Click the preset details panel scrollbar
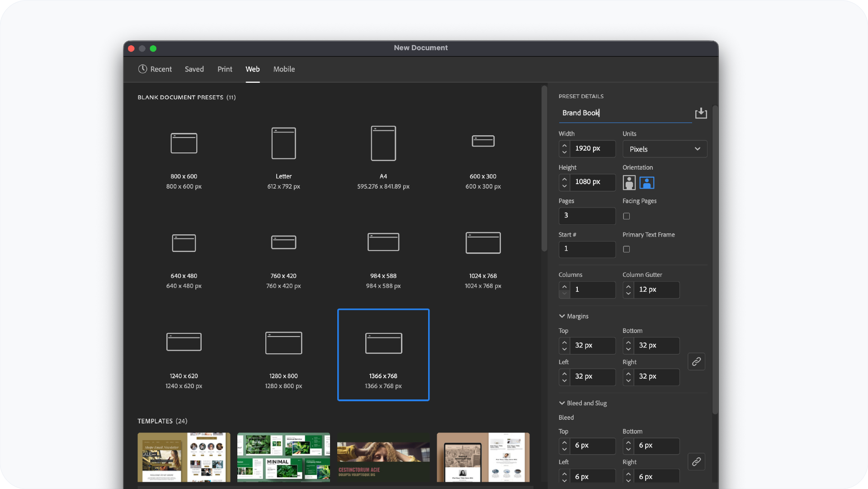The image size is (868, 489). (x=715, y=260)
